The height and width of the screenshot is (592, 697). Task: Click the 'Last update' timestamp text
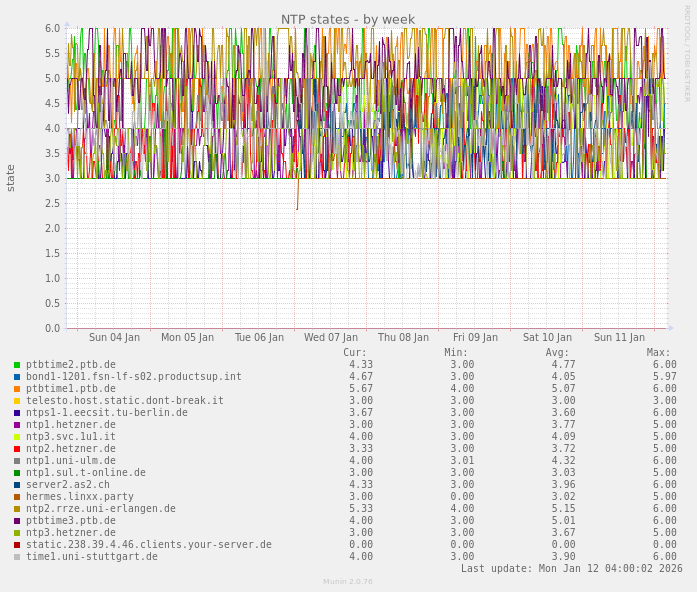tap(571, 569)
